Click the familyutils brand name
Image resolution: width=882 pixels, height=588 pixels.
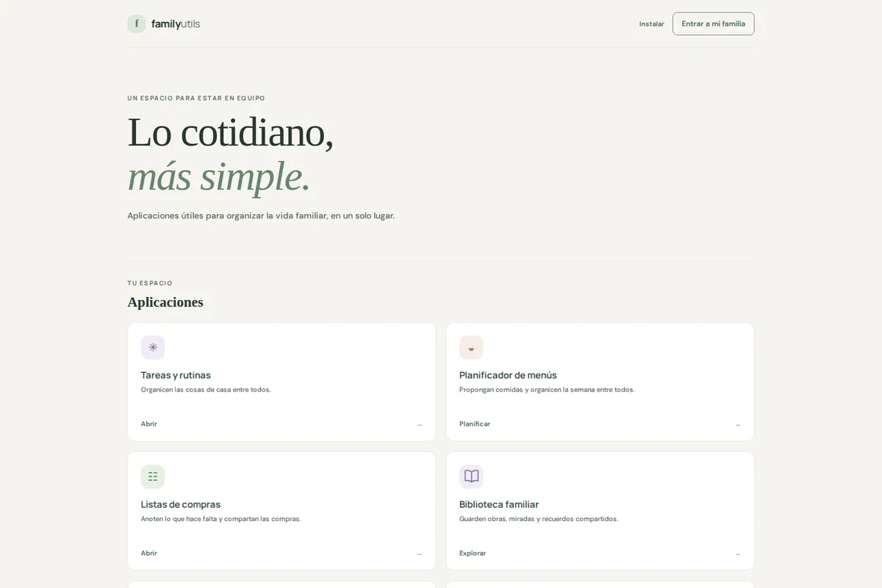tap(176, 24)
